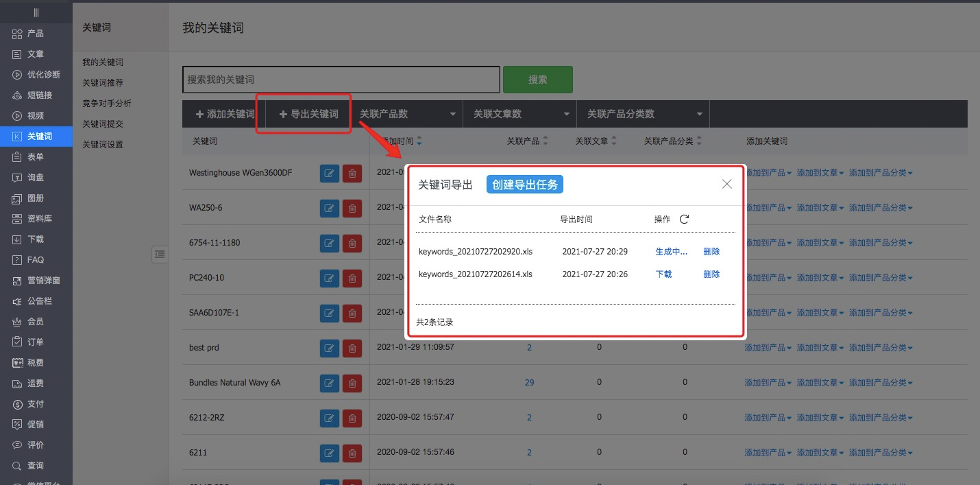Open 竞争对手分析 menu item
This screenshot has width=980, height=485.
[x=107, y=104]
